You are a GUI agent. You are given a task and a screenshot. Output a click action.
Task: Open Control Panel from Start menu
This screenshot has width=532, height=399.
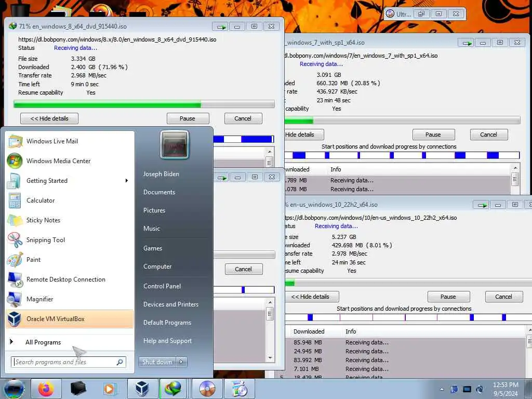[x=162, y=286]
